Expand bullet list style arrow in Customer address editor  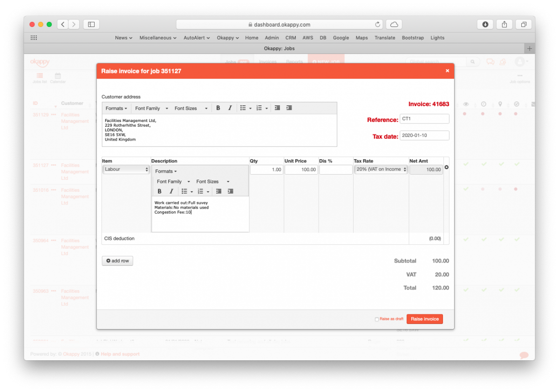(x=250, y=108)
